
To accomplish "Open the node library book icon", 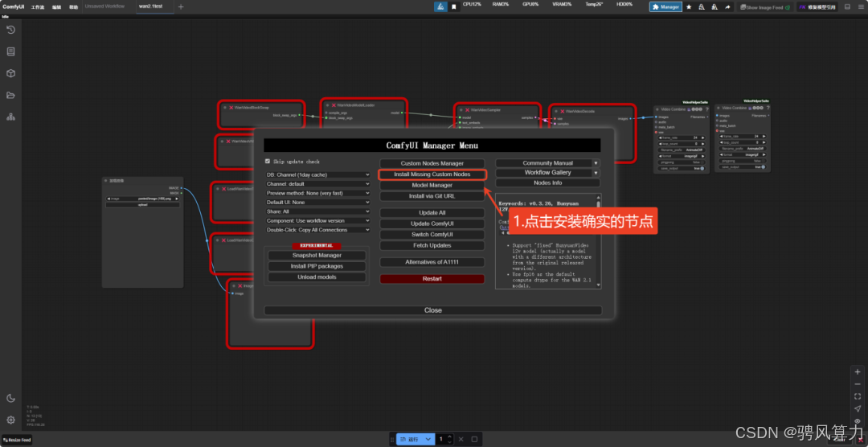I will 10,51.
